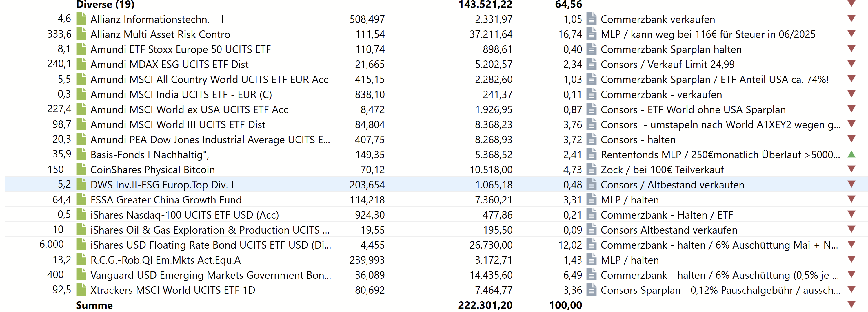Click red down triangle on DWS Inv.II-ESG row
The height and width of the screenshot is (312, 868).
click(x=851, y=184)
